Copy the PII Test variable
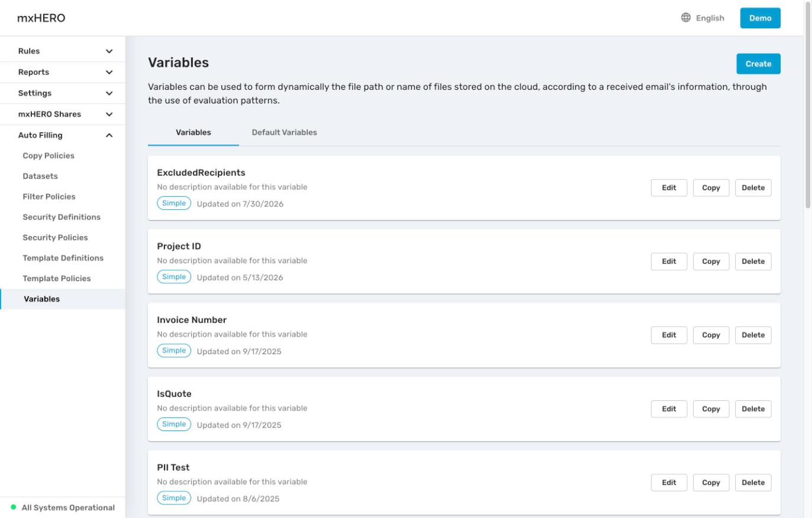 [711, 483]
